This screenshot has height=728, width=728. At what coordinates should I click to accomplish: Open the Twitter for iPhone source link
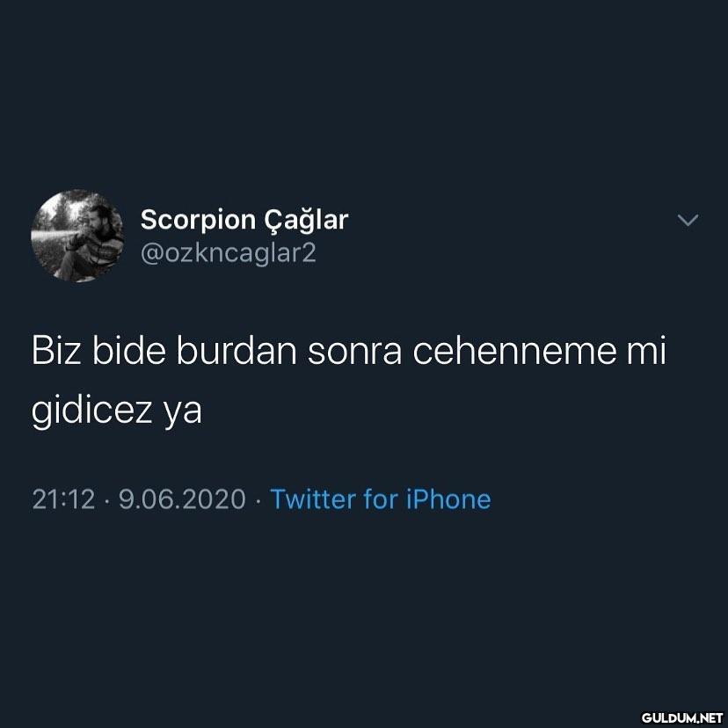point(380,499)
